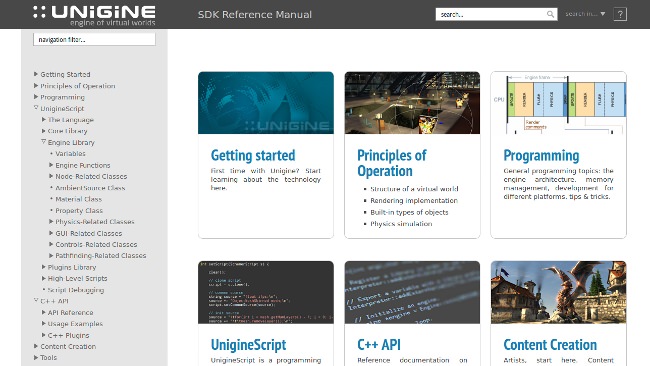This screenshot has height=366, width=650.
Task: Open Engine Library tree item
Action: click(x=71, y=142)
